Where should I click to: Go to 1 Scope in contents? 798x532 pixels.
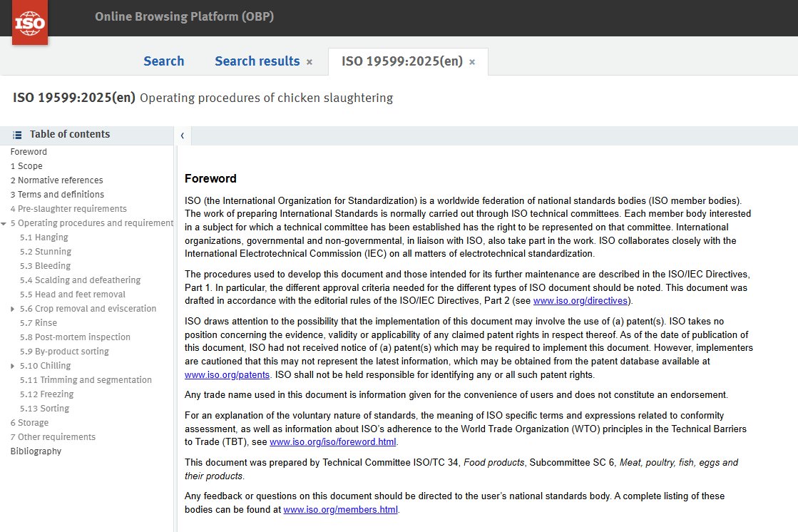tap(26, 166)
